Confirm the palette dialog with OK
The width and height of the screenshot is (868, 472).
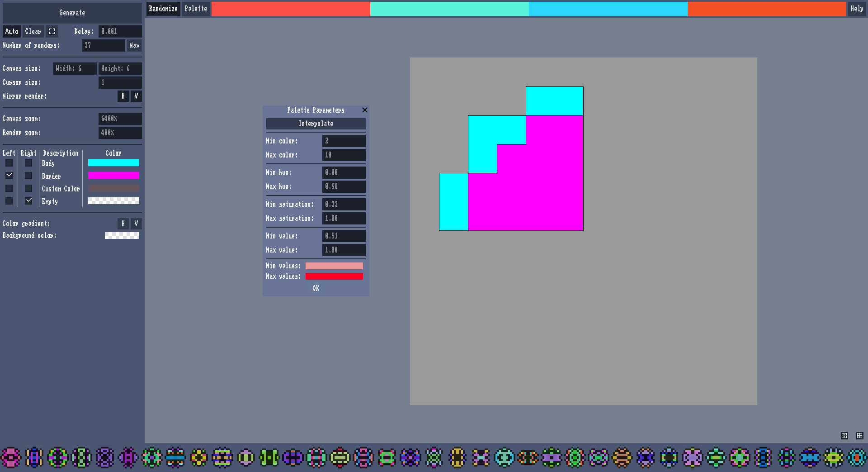coord(316,288)
